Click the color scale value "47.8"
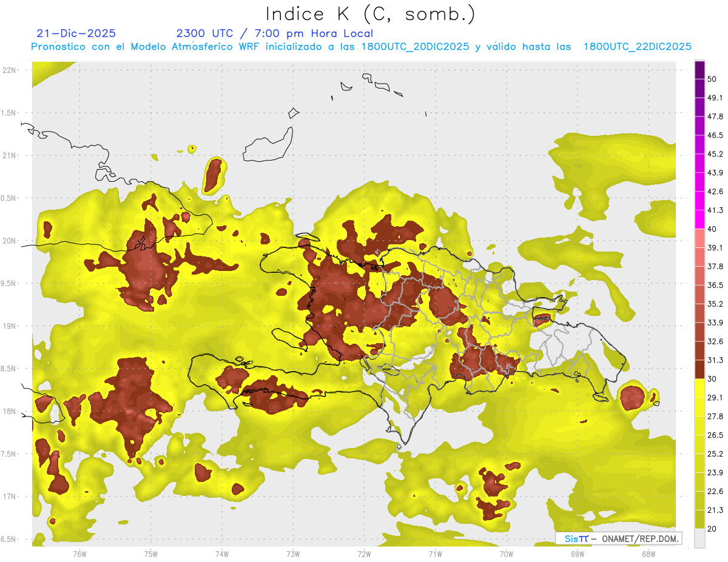Viewport: 728px width, 562px height. tap(715, 116)
